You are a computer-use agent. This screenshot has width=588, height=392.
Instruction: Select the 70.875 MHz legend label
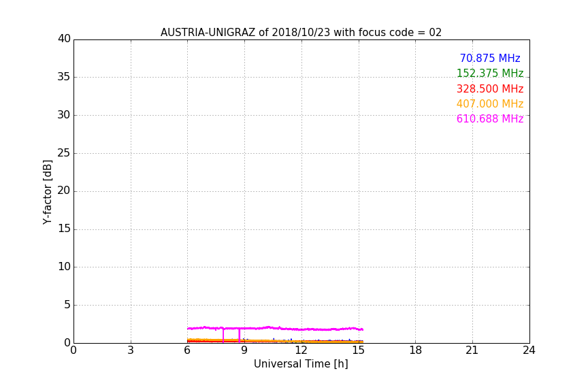[x=490, y=59]
